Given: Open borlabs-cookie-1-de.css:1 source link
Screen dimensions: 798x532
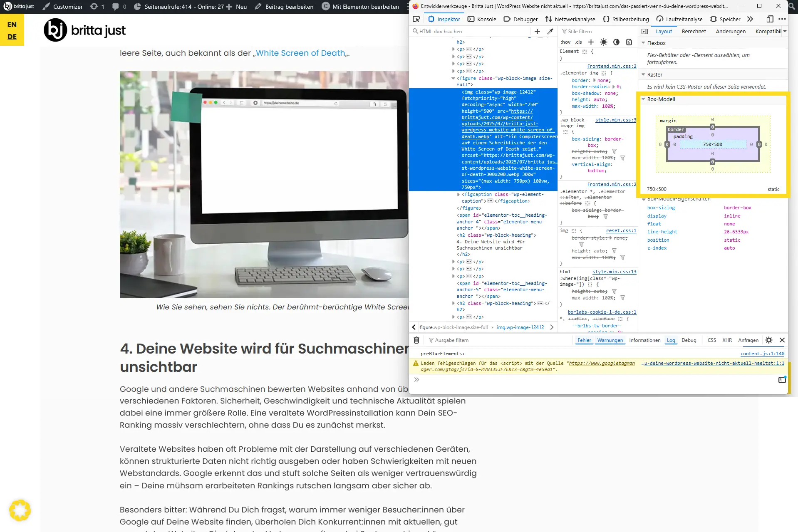Looking at the screenshot, I should pos(602,312).
